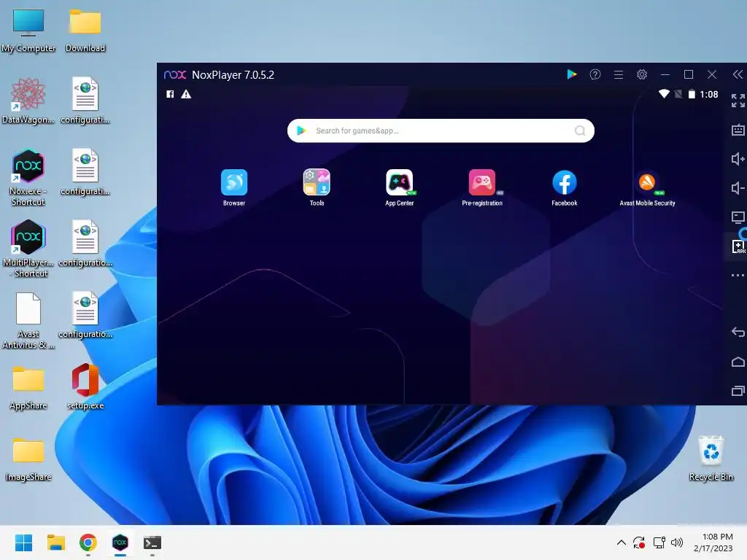The image size is (747, 560).
Task: Open the Windows Start menu
Action: point(23,542)
